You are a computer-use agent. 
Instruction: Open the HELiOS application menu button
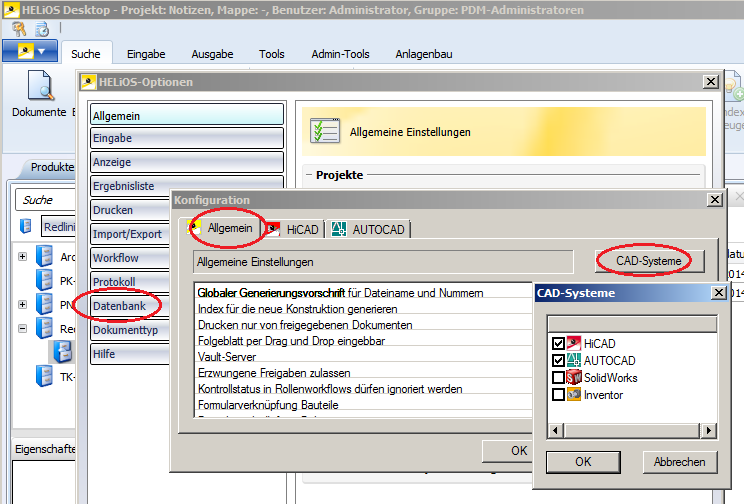(x=30, y=51)
